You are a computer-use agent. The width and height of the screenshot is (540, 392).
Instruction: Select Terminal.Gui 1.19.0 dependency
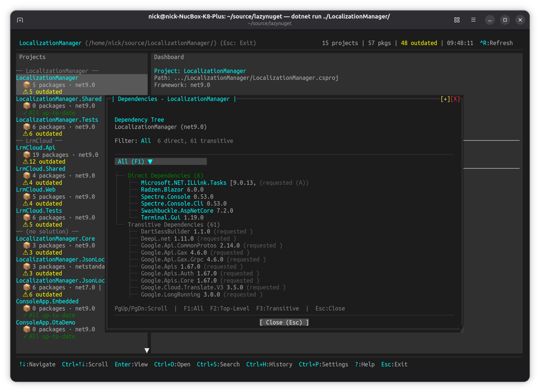point(172,218)
